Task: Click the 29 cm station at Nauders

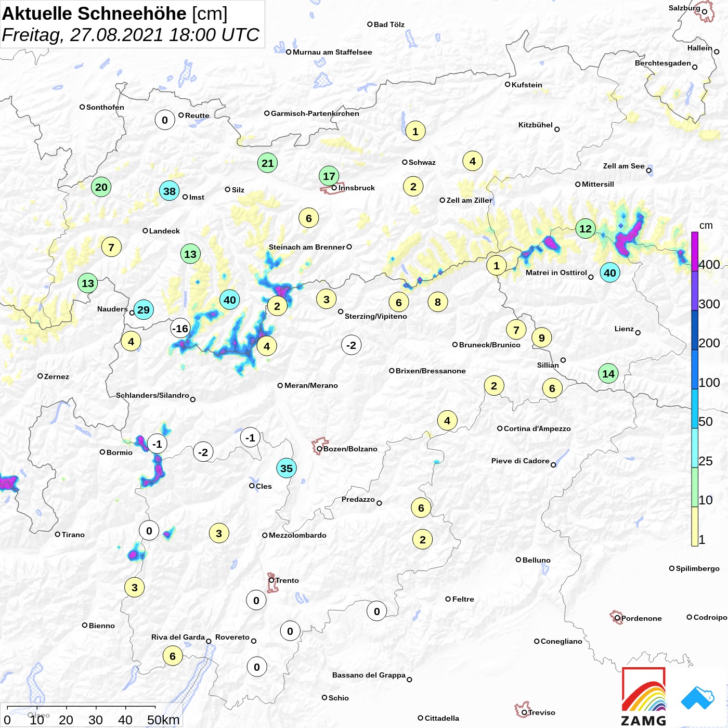Action: tap(144, 310)
